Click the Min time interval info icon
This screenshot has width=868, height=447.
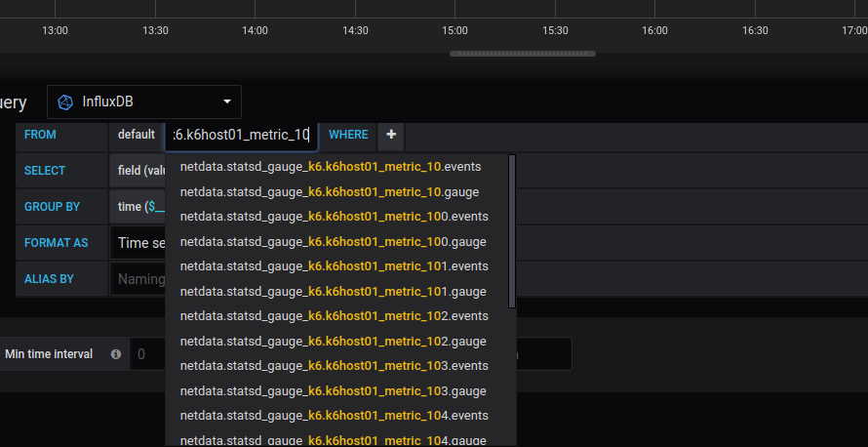(116, 354)
